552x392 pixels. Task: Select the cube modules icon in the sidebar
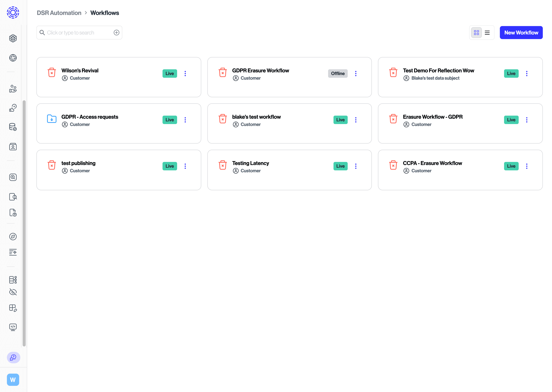point(13,38)
